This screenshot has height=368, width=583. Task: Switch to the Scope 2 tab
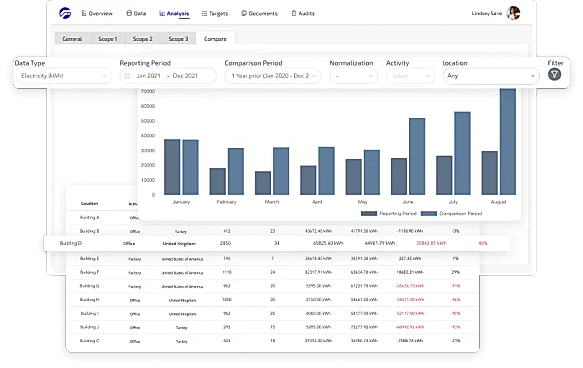[x=142, y=39]
